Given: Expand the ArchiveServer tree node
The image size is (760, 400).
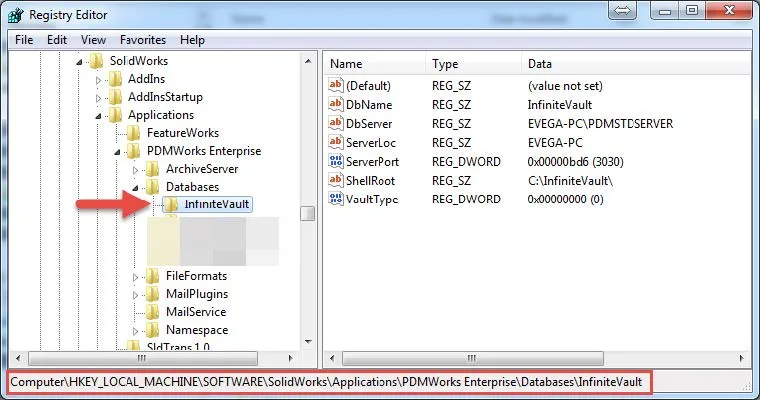Looking at the screenshot, I should [x=136, y=170].
